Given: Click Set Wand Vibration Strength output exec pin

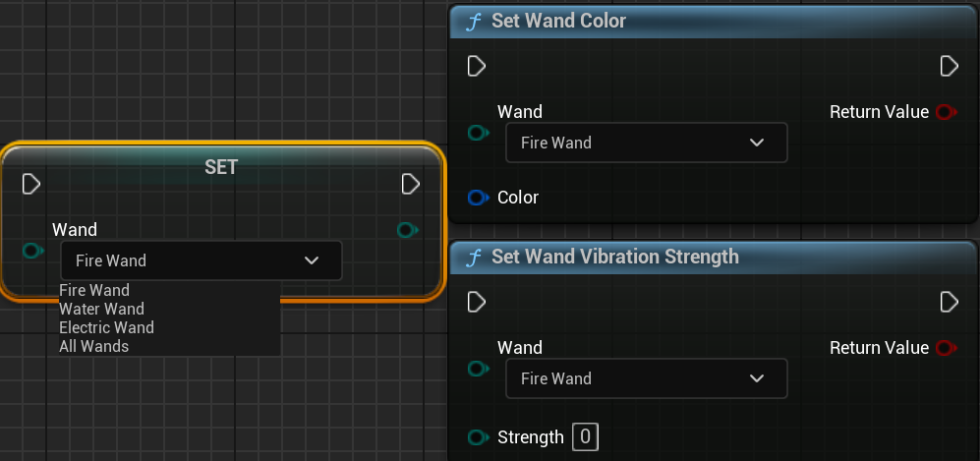Looking at the screenshot, I should coord(949,301).
